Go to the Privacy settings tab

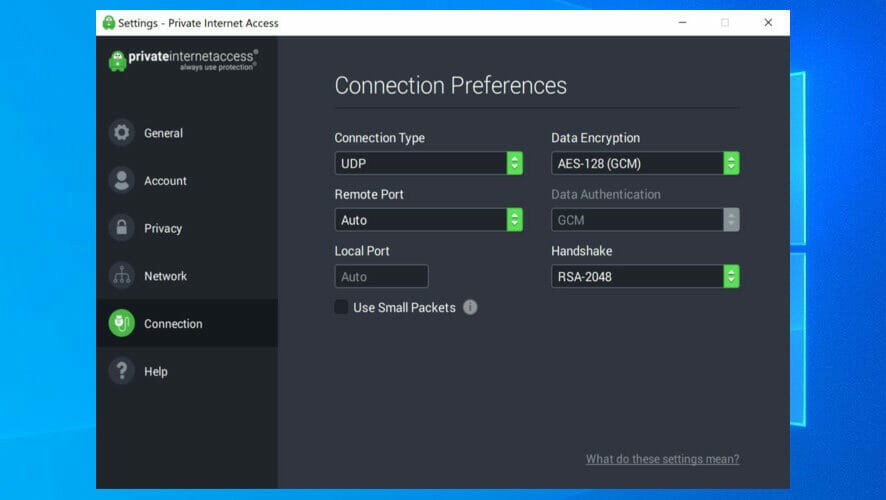[163, 228]
